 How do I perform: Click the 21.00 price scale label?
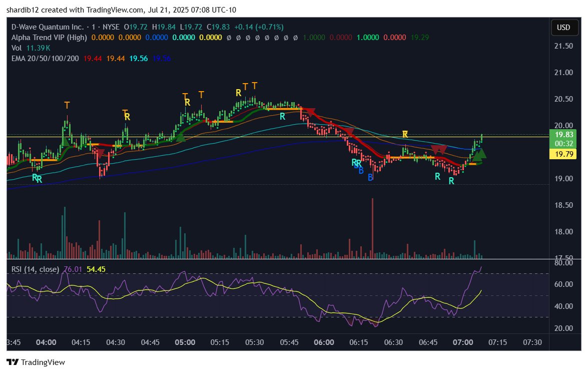(x=563, y=73)
